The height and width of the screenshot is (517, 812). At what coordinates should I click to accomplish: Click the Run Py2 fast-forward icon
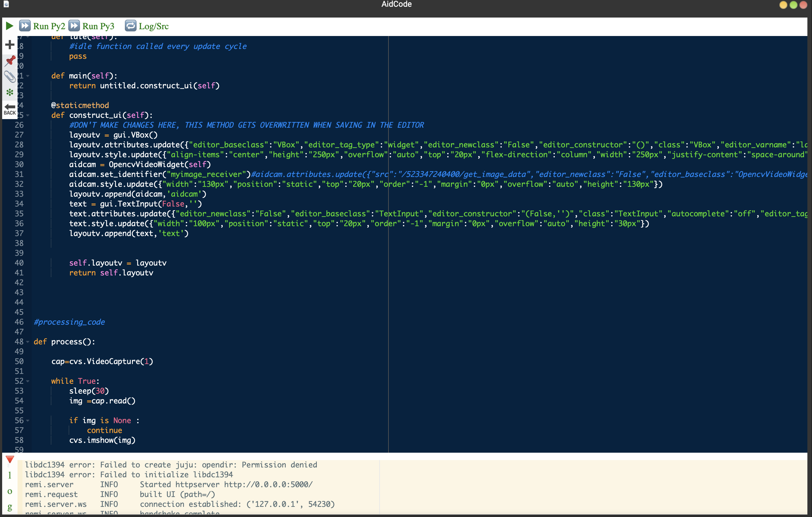[25, 26]
